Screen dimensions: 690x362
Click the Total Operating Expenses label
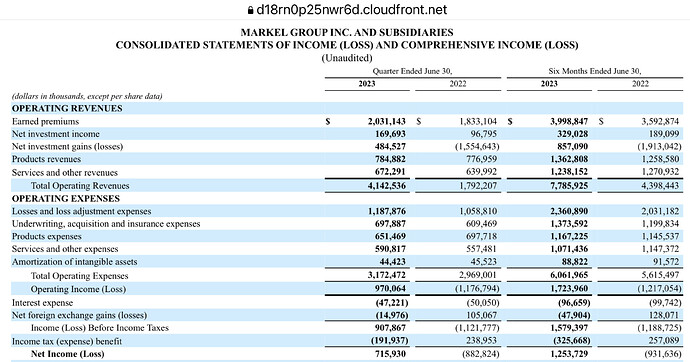(80, 276)
